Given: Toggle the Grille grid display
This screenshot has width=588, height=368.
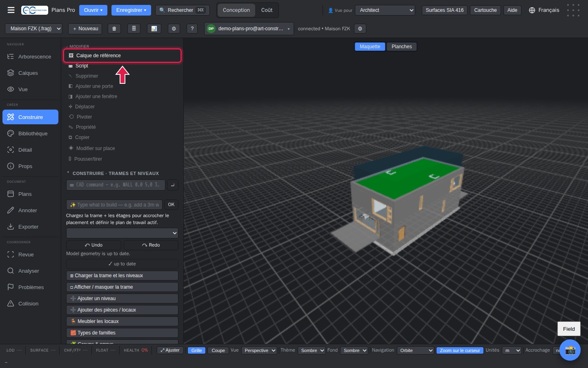Looking at the screenshot, I should [x=196, y=350].
